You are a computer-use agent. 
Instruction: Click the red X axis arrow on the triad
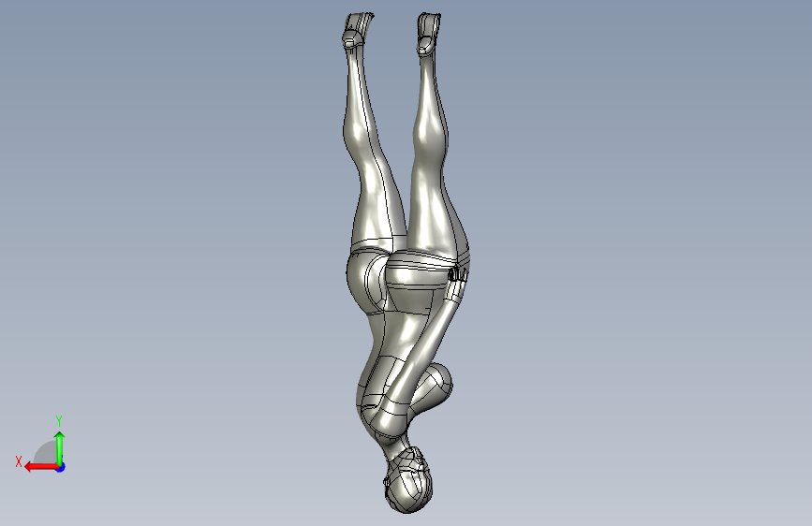(40, 467)
